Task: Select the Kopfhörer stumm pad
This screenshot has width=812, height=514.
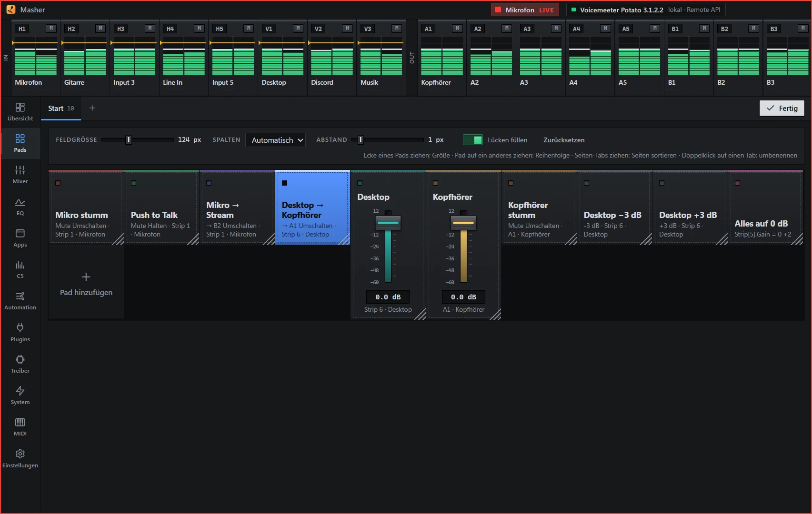Action: pos(539,208)
